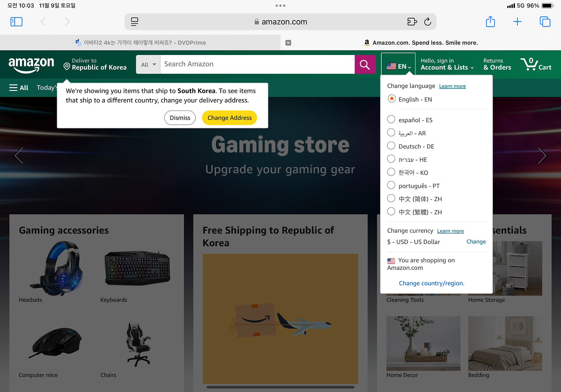Screen dimensions: 561x392
Task: Choose Deutsch - DE language radio
Action: tap(391, 146)
